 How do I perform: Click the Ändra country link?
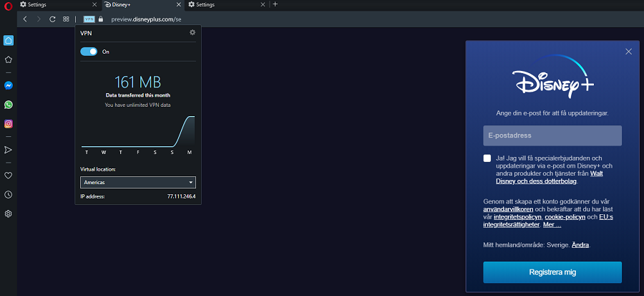point(580,245)
